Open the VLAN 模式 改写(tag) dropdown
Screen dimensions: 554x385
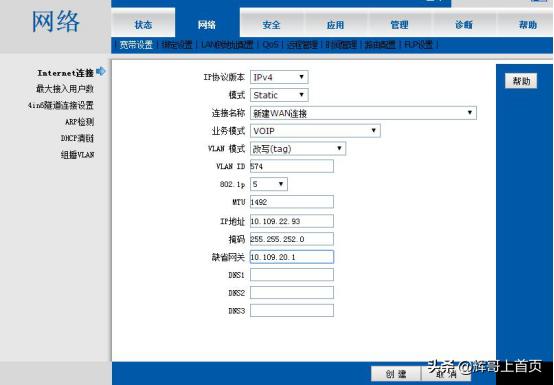[298, 149]
